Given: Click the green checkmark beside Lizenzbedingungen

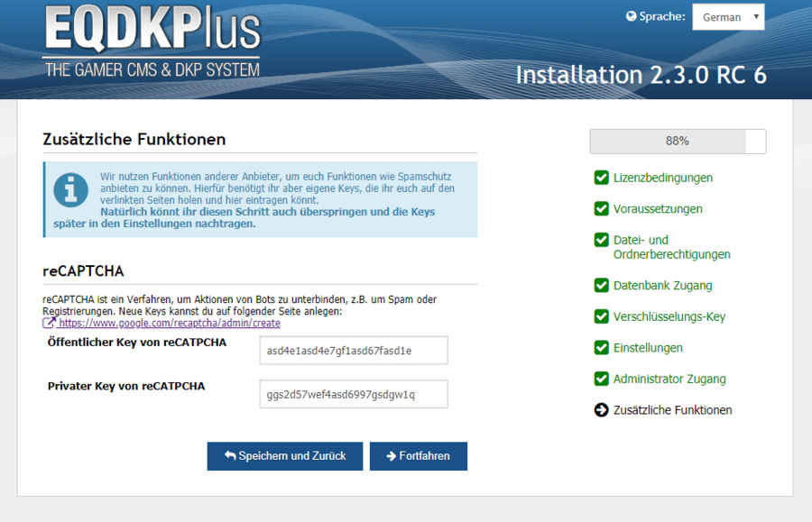Looking at the screenshot, I should [x=600, y=179].
